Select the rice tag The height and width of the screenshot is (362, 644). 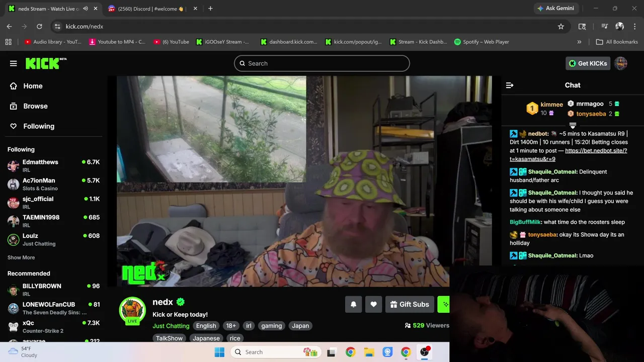click(235, 338)
